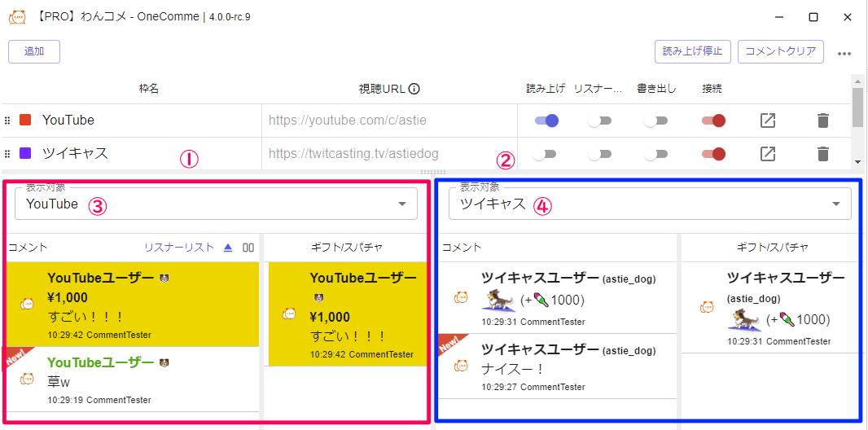Open YouTube row in external window
The height and width of the screenshot is (430, 868).
click(x=767, y=121)
